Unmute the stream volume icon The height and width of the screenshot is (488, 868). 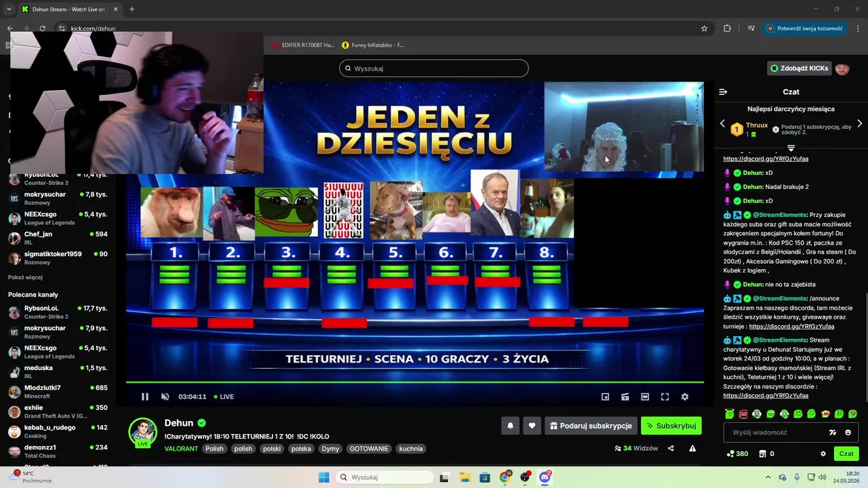(165, 396)
